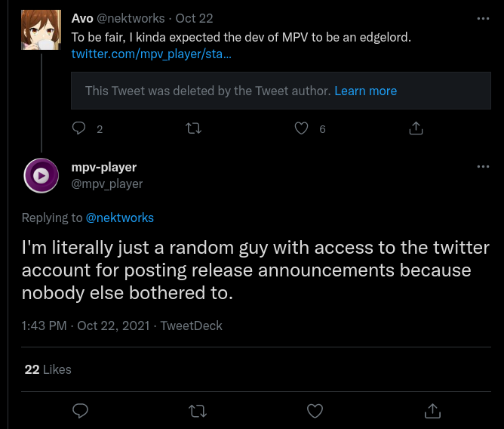The width and height of the screenshot is (504, 429).
Task: Open the TweetDeck source label
Action: tap(192, 326)
